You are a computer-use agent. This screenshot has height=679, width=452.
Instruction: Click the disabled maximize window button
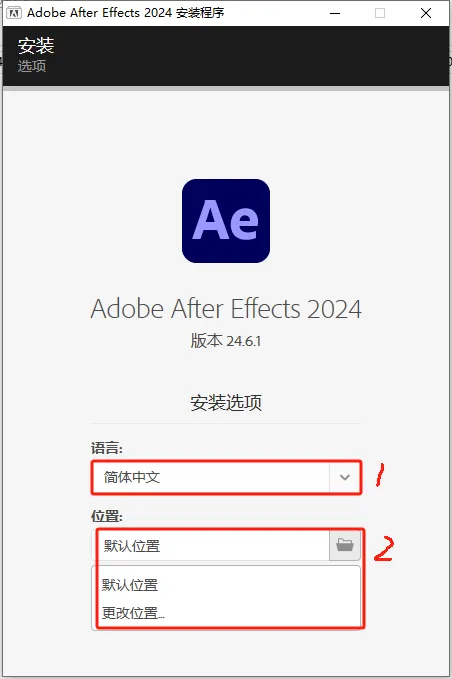pos(380,13)
